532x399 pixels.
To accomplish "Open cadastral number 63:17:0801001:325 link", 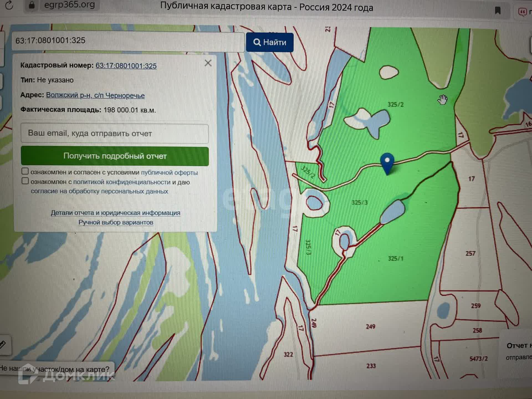I will (126, 66).
